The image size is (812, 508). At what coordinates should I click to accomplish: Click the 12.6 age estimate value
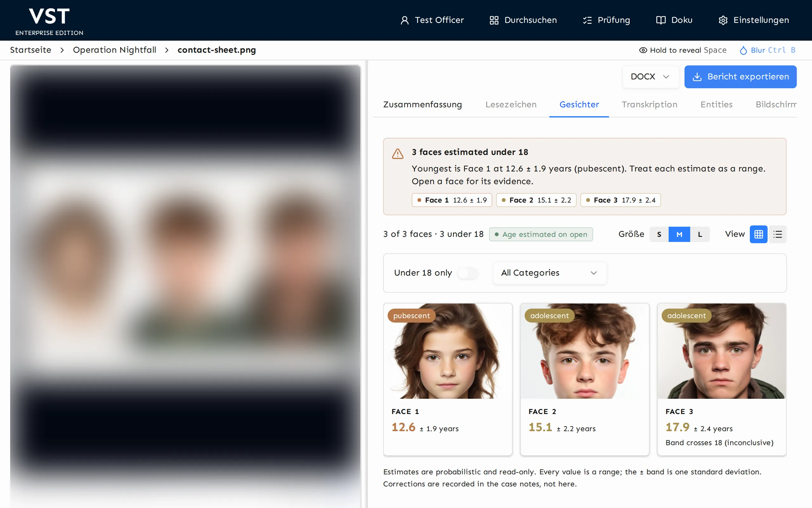pyautogui.click(x=403, y=427)
